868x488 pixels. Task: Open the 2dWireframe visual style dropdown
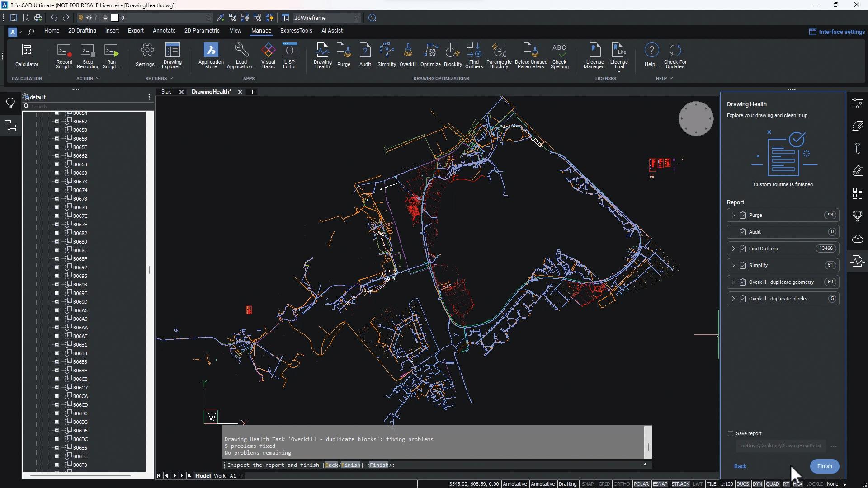[356, 18]
